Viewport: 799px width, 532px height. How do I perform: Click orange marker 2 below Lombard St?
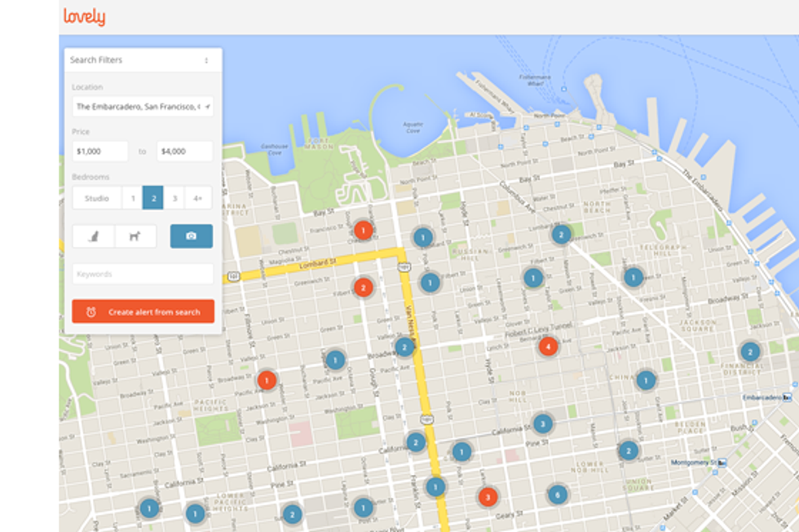(364, 287)
